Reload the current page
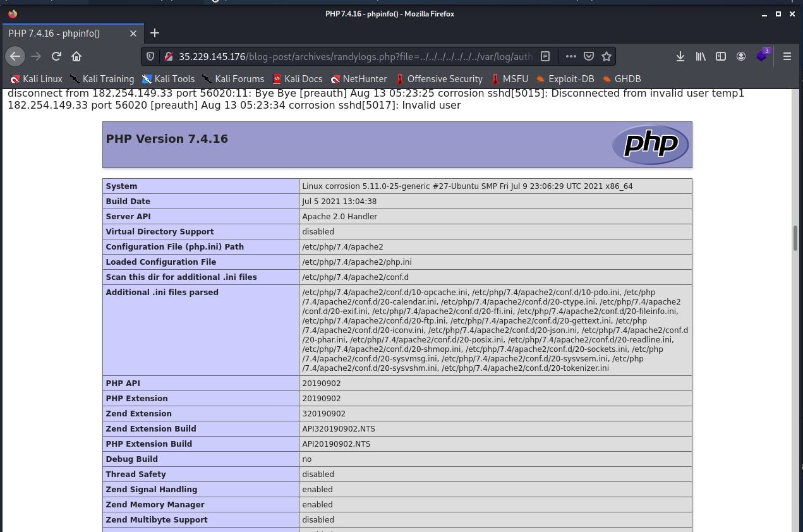This screenshot has height=532, width=803. pyautogui.click(x=56, y=56)
